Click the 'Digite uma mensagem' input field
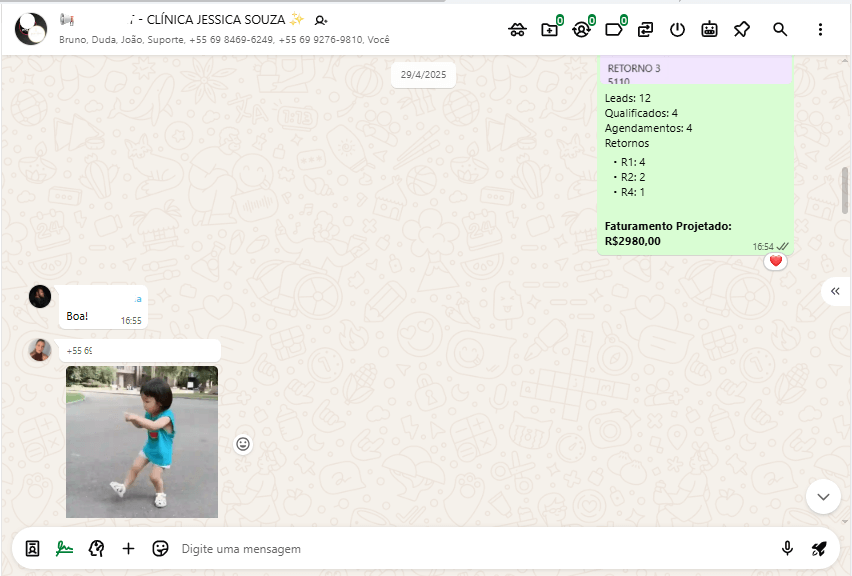 [470, 549]
